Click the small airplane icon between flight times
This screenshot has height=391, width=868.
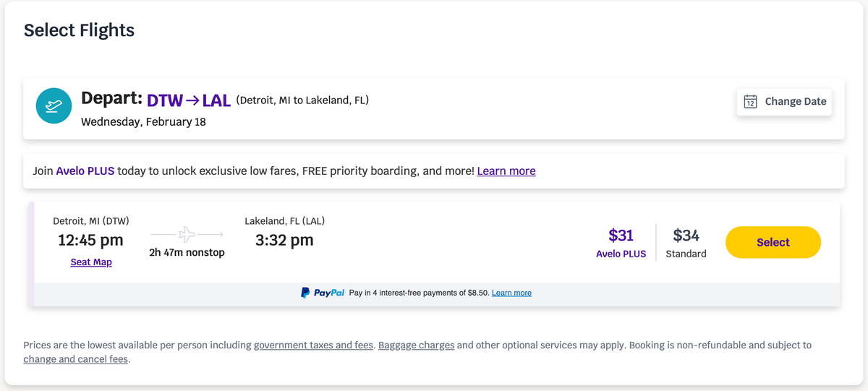tap(187, 234)
